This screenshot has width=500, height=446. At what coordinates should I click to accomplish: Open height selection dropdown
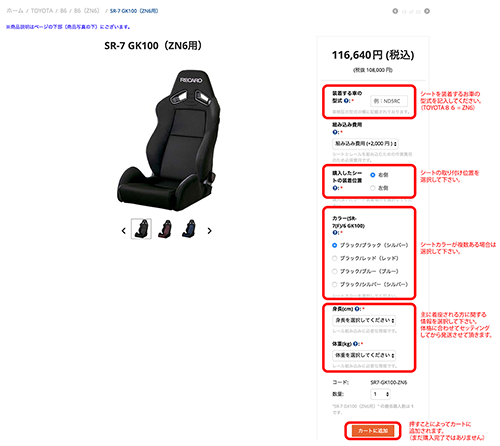click(x=364, y=320)
